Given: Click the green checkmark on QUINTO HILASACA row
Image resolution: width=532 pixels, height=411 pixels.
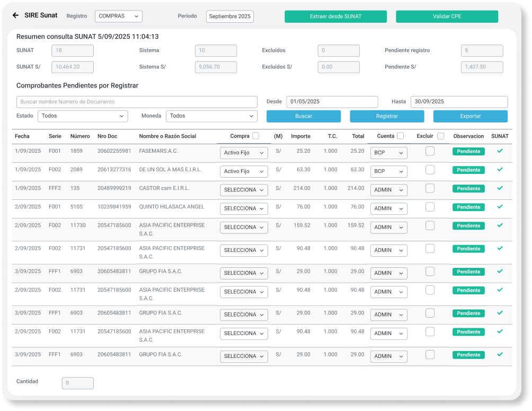Looking at the screenshot, I should (x=499, y=207).
